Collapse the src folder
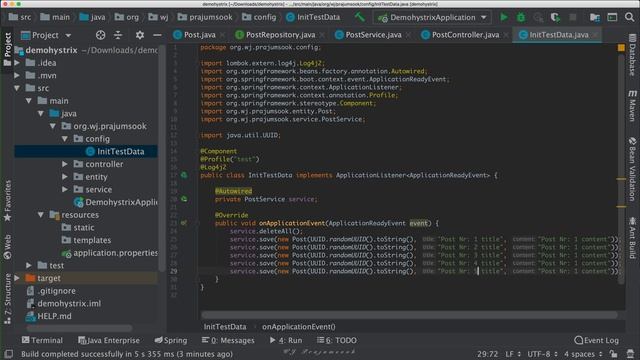This screenshot has height=360, width=640. click(17, 88)
